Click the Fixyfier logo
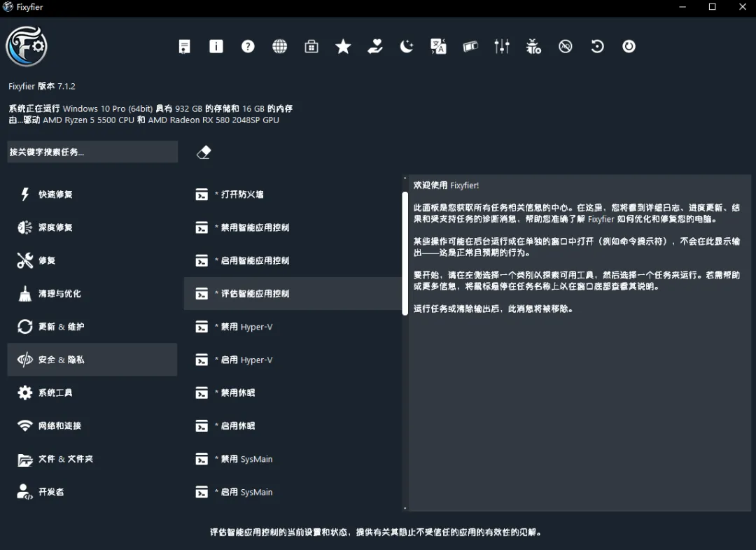 click(27, 46)
